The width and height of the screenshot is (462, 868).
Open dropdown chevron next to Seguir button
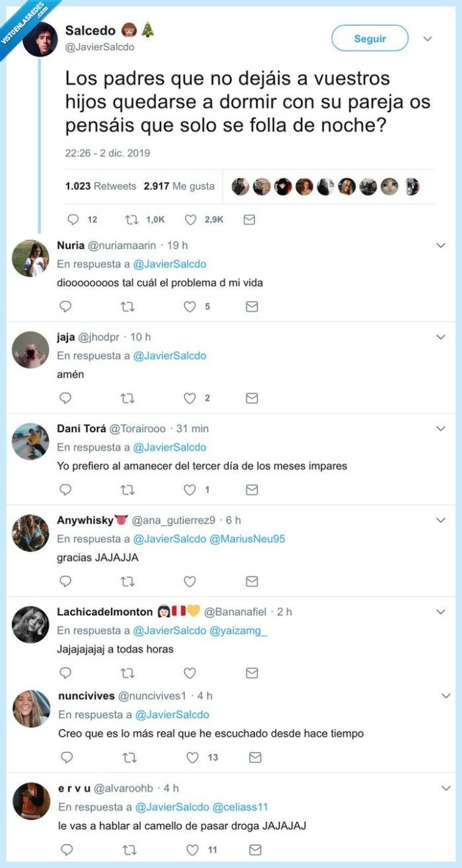(428, 38)
